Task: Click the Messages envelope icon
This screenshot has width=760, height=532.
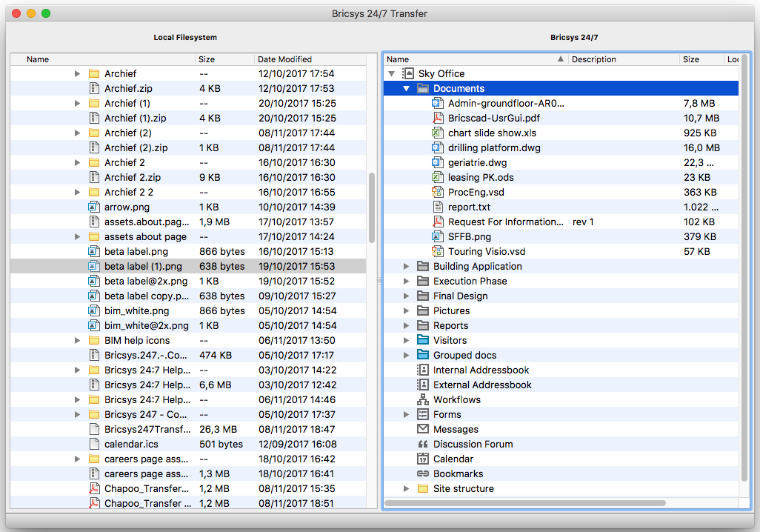Action: (423, 429)
